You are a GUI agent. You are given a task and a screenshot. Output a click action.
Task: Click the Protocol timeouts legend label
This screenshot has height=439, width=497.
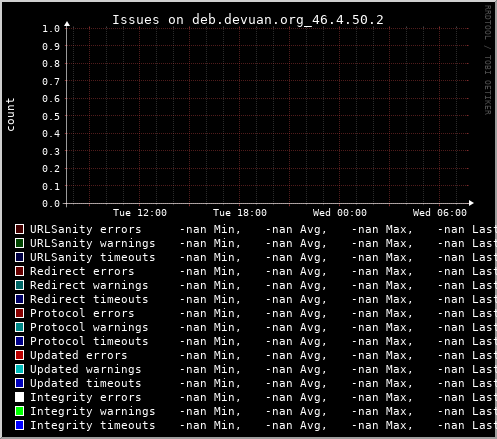(89, 341)
